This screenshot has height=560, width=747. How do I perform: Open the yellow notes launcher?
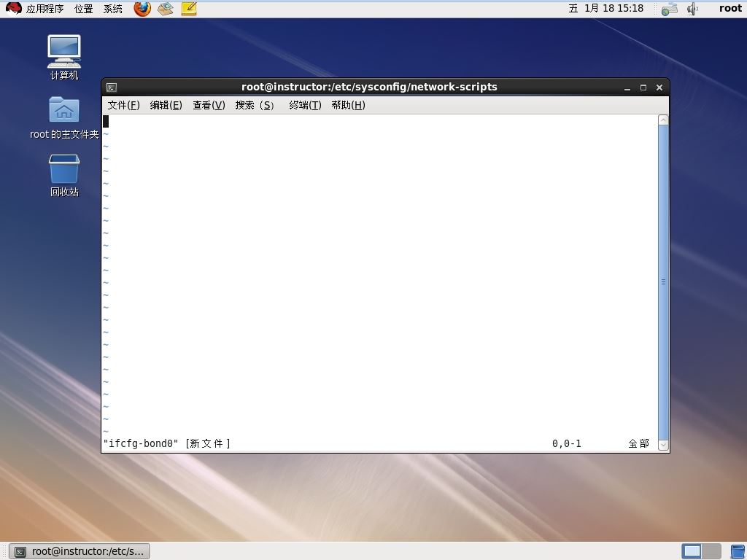click(x=189, y=9)
